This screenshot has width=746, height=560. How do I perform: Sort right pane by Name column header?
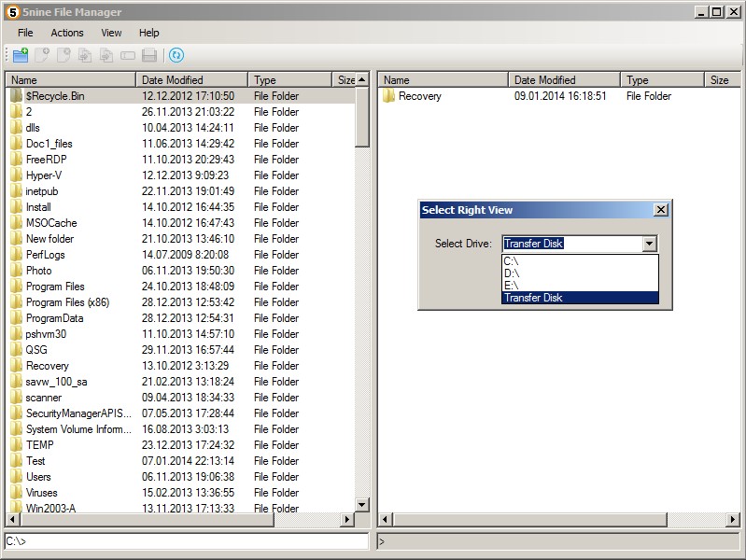443,80
